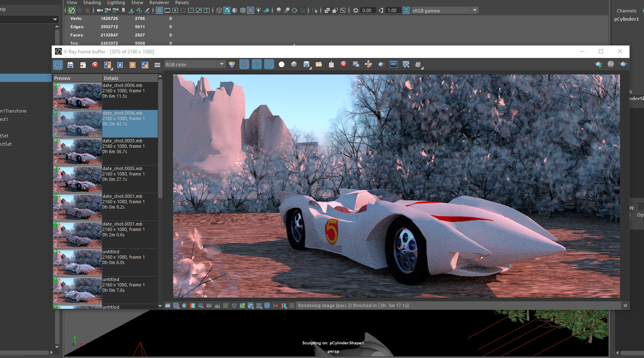Stop rendering button in frame buffer
The height and width of the screenshot is (358, 644).
611,64
